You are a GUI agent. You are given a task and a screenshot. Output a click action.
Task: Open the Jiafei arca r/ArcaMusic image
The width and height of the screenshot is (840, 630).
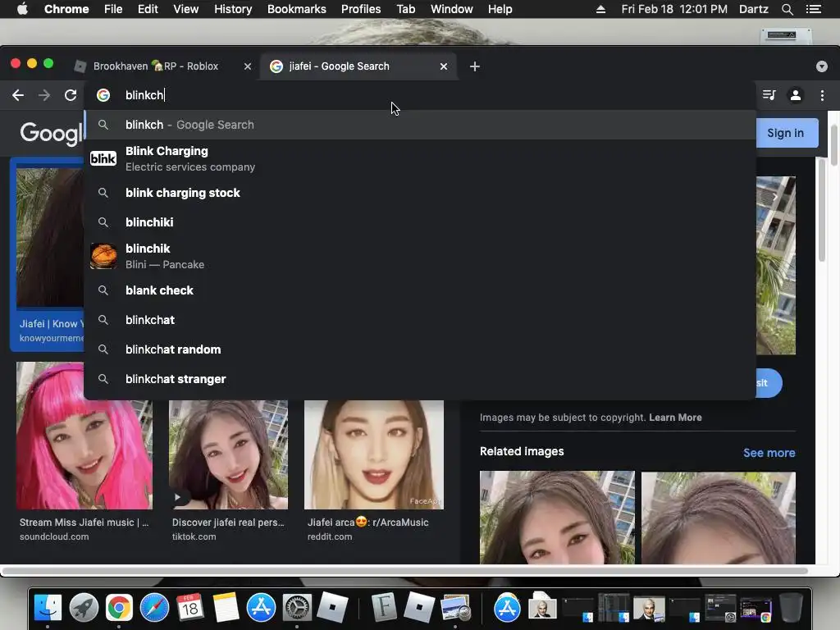(x=374, y=454)
